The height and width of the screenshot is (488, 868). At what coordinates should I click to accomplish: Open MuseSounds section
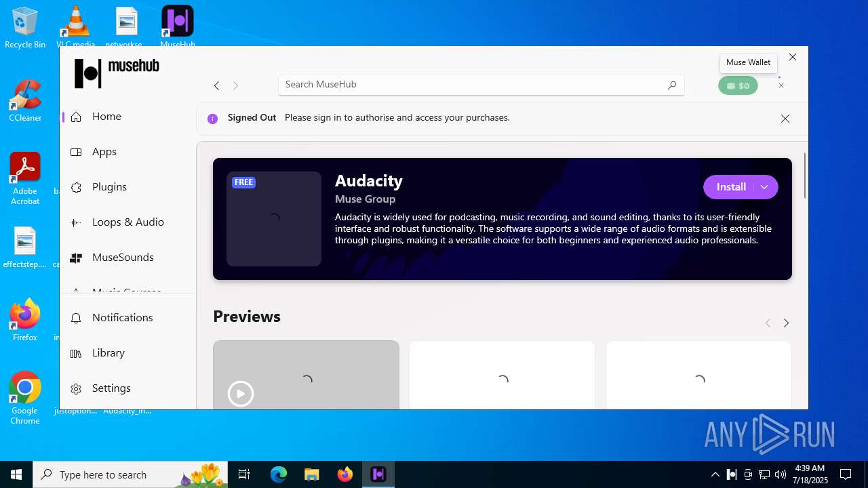click(129, 258)
